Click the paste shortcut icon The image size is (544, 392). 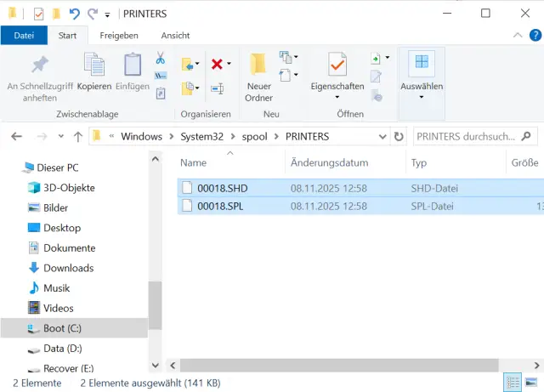click(x=161, y=93)
